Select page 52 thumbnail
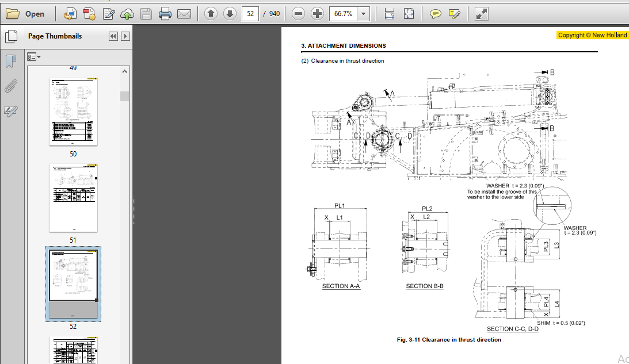 point(74,284)
